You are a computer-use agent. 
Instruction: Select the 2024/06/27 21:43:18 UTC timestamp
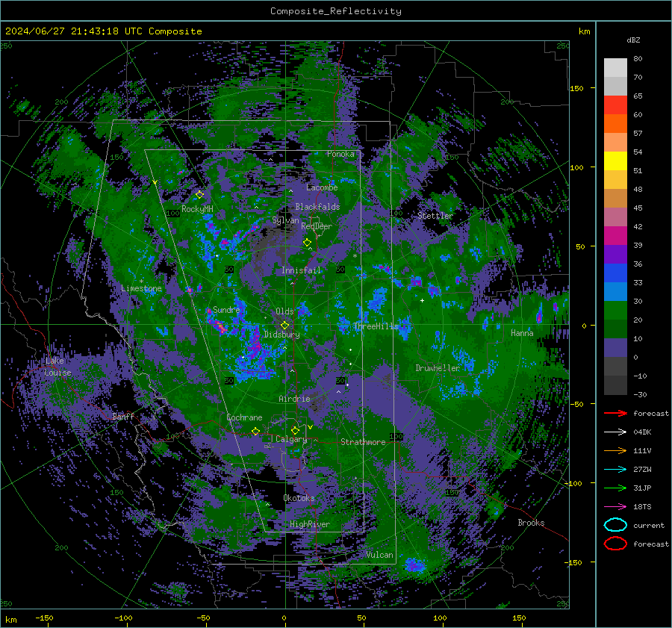pyautogui.click(x=74, y=31)
